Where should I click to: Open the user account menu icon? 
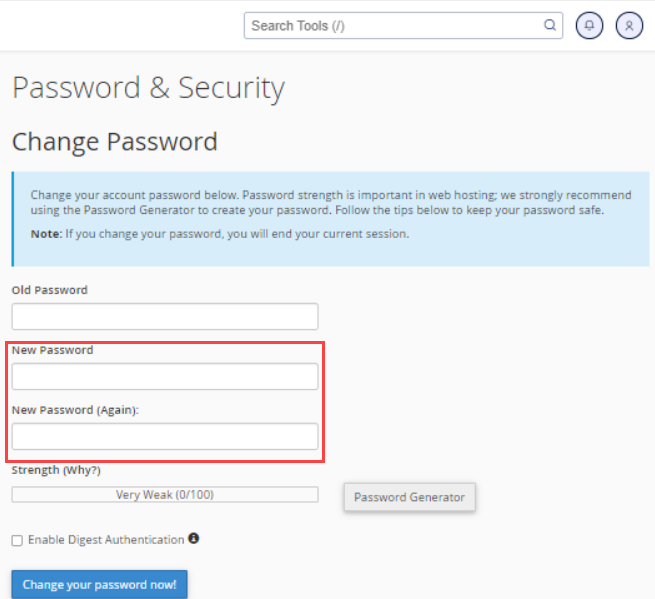pos(629,26)
